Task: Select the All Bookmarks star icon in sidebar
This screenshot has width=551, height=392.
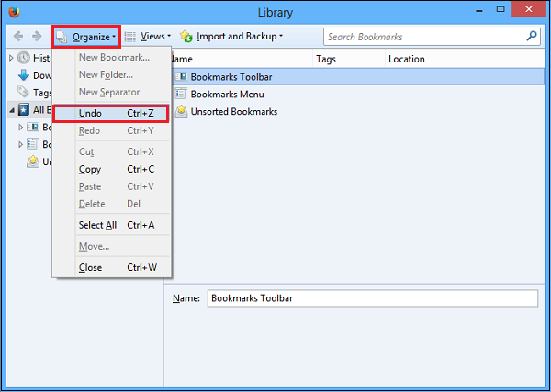Action: (24, 110)
